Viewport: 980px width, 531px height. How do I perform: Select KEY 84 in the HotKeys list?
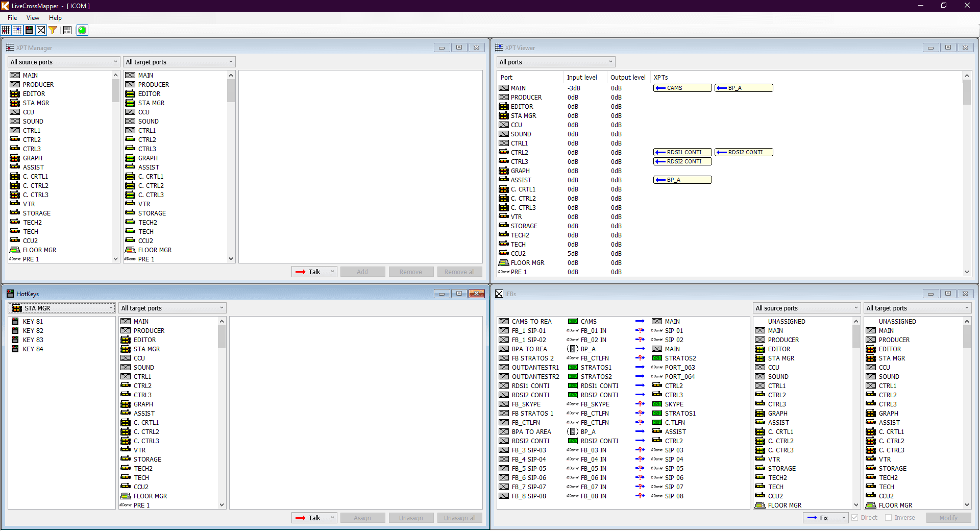click(33, 349)
